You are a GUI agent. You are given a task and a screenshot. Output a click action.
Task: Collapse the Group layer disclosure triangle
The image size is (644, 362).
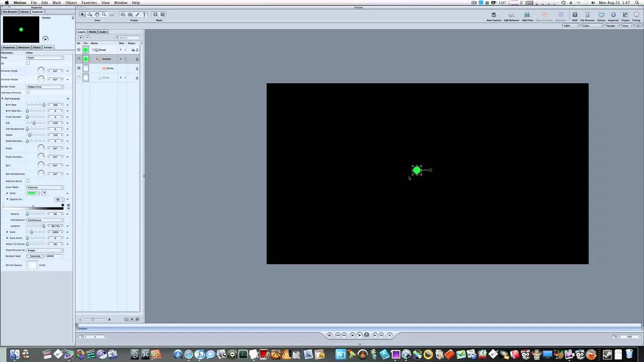pos(93,50)
